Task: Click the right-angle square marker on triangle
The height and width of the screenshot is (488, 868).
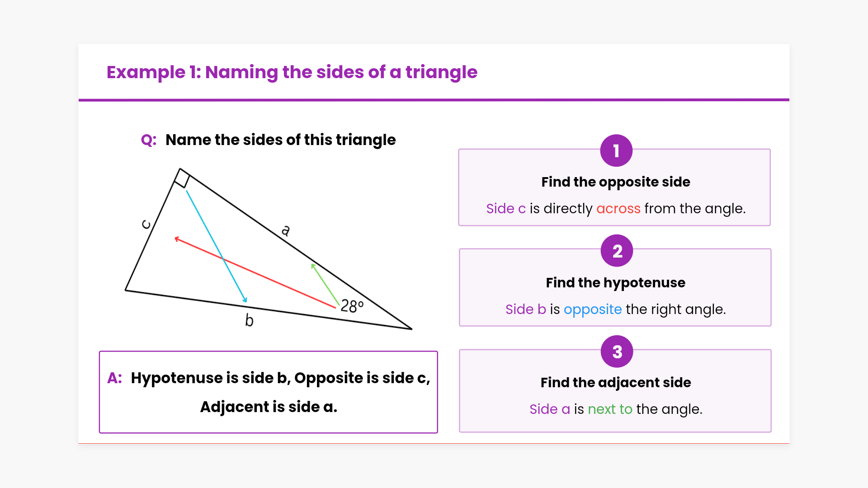Action: (x=182, y=178)
